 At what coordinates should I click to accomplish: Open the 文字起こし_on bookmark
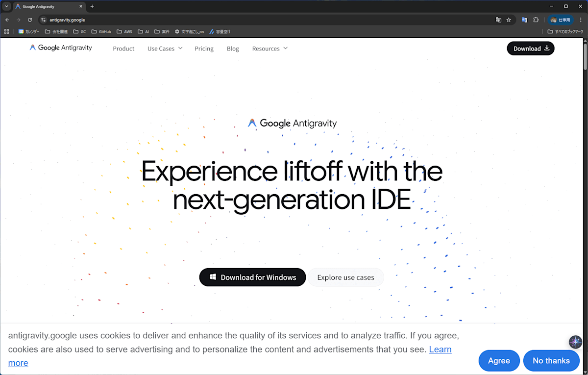click(189, 31)
